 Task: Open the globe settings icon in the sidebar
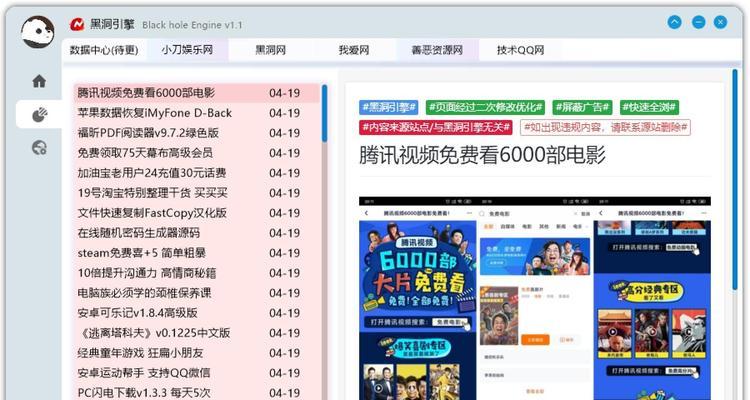coord(39,148)
